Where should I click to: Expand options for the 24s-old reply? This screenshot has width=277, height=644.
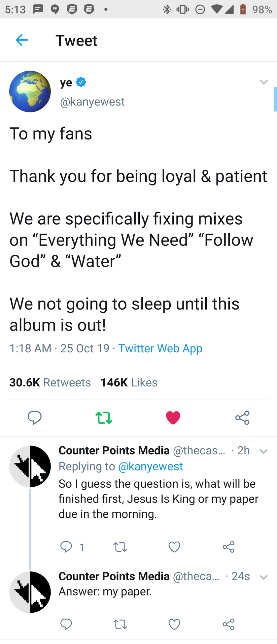[263, 577]
